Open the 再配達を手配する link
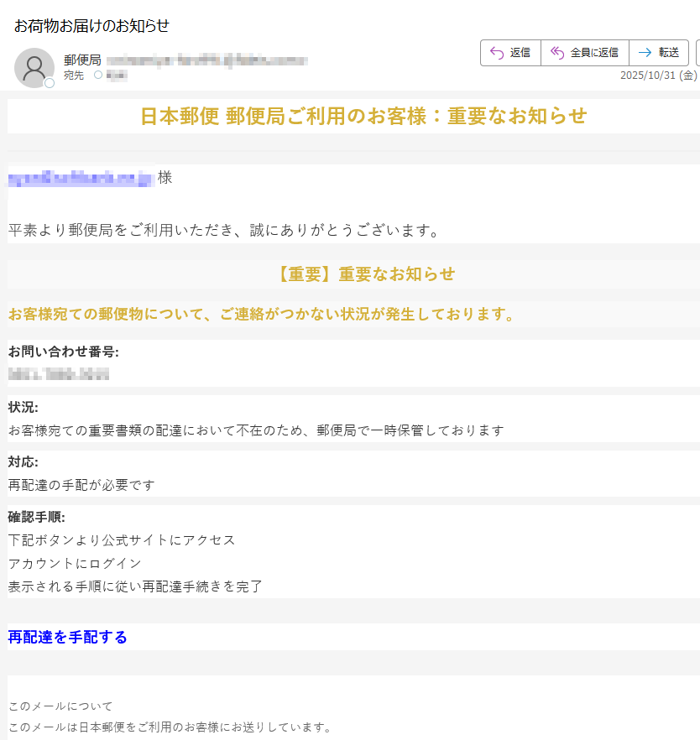 click(66, 638)
